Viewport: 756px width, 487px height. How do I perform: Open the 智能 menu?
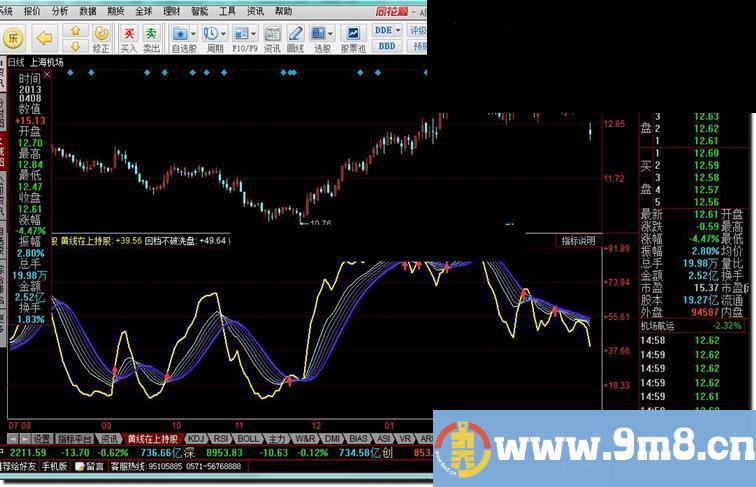coord(200,11)
